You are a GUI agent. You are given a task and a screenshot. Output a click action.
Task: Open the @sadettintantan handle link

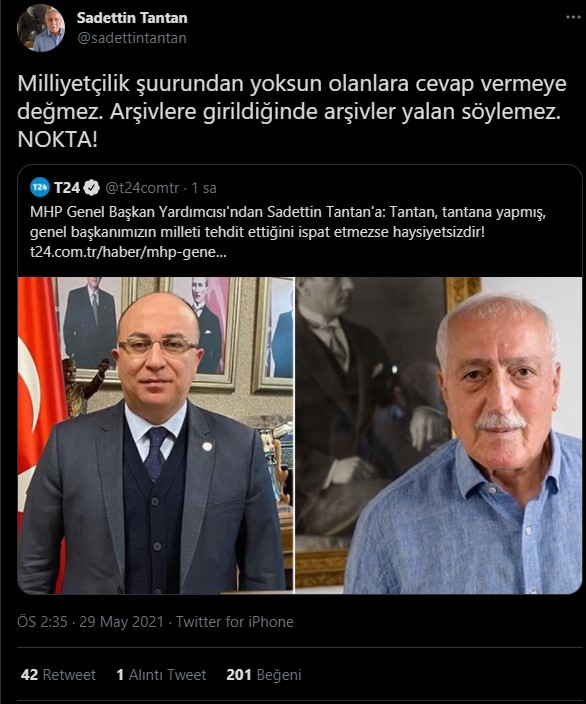[x=132, y=38]
